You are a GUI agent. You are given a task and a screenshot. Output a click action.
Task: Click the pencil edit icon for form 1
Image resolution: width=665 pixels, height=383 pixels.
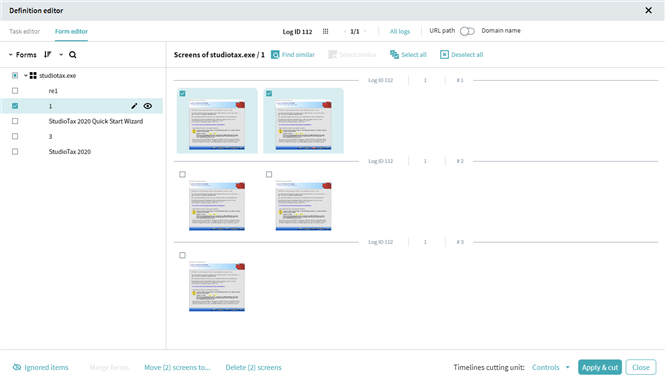[134, 106]
